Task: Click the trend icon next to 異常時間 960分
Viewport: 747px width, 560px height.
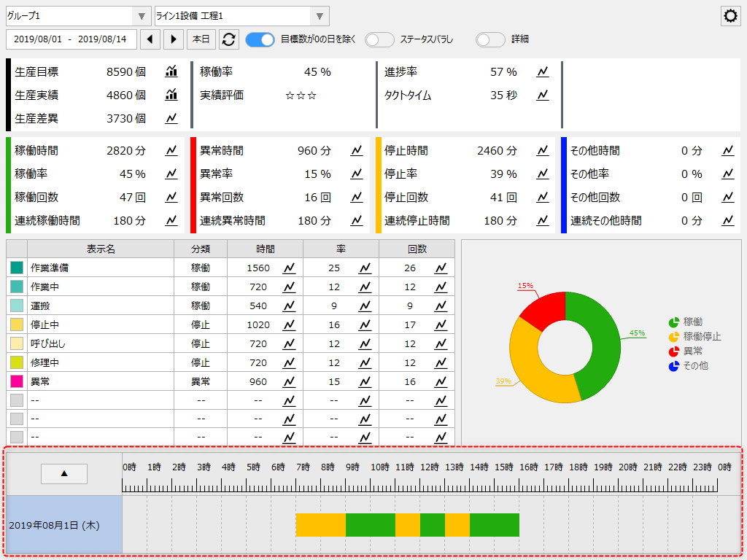Action: [357, 151]
